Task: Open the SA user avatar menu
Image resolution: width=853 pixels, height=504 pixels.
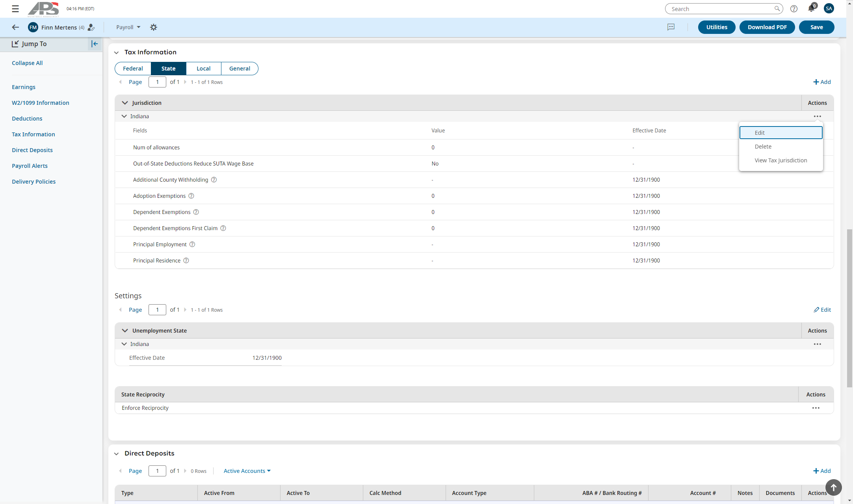Action: 829,8
